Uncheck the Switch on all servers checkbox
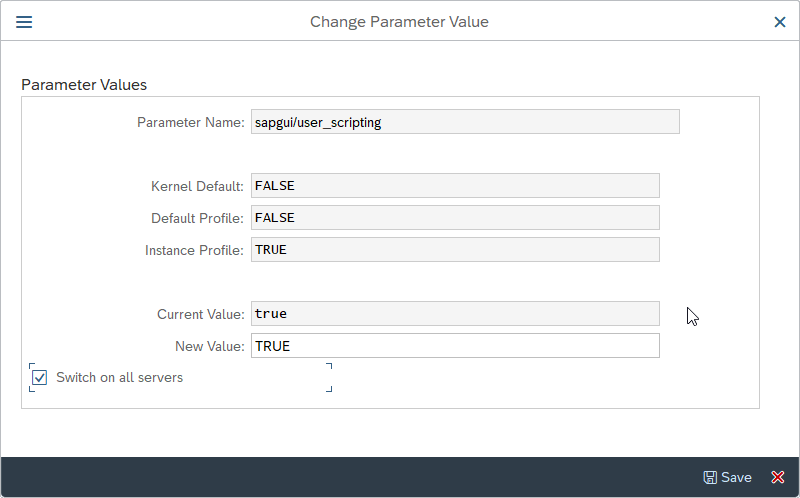Image resolution: width=800 pixels, height=498 pixels. point(40,378)
